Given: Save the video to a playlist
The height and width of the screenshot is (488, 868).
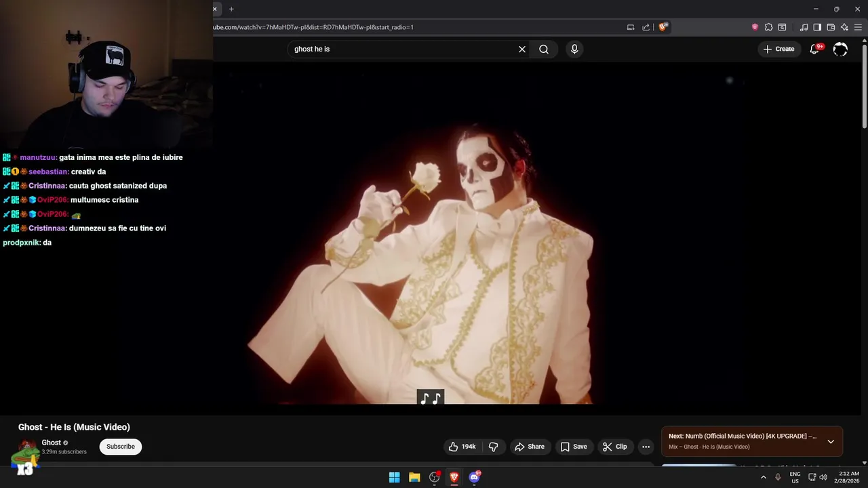Looking at the screenshot, I should point(574,447).
